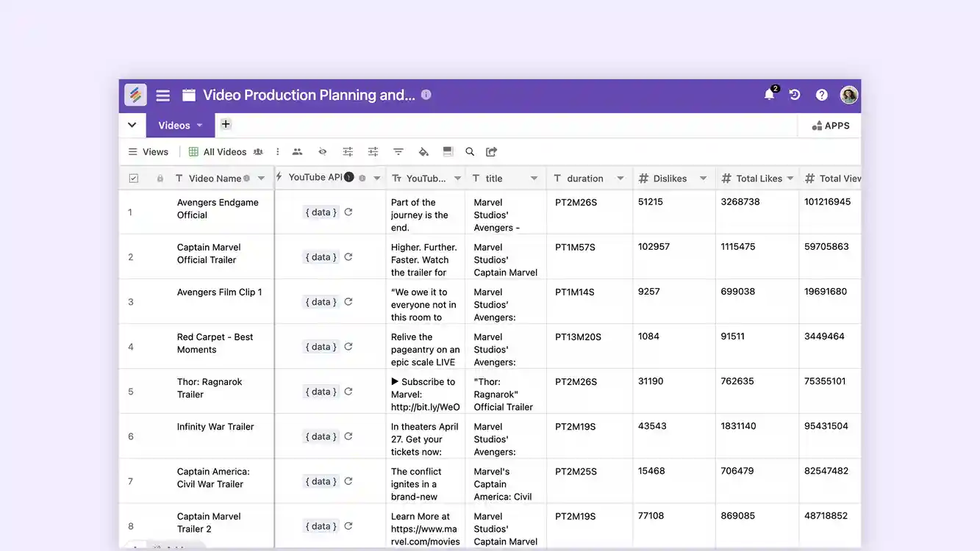980x551 pixels.
Task: Click the hide fields eye icon
Action: [x=322, y=151]
